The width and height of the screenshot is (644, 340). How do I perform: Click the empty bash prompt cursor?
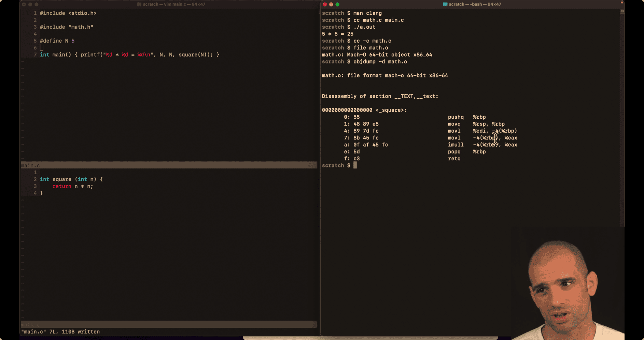pos(355,165)
